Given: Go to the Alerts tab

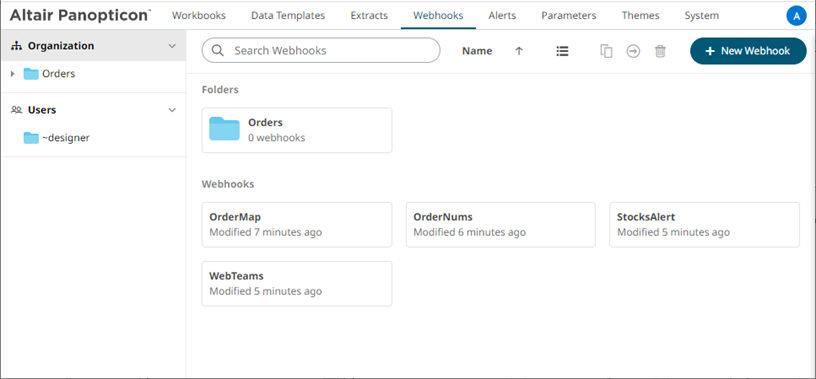Looking at the screenshot, I should tap(502, 16).
